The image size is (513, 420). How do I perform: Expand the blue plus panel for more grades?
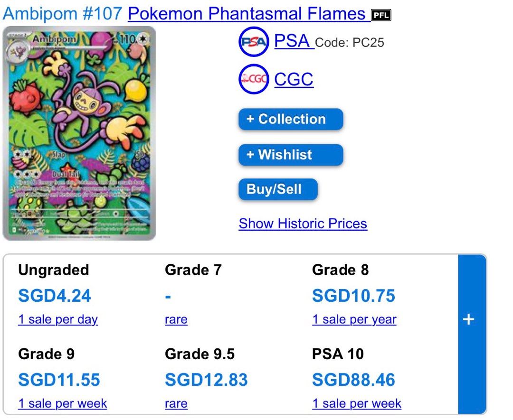(x=469, y=319)
